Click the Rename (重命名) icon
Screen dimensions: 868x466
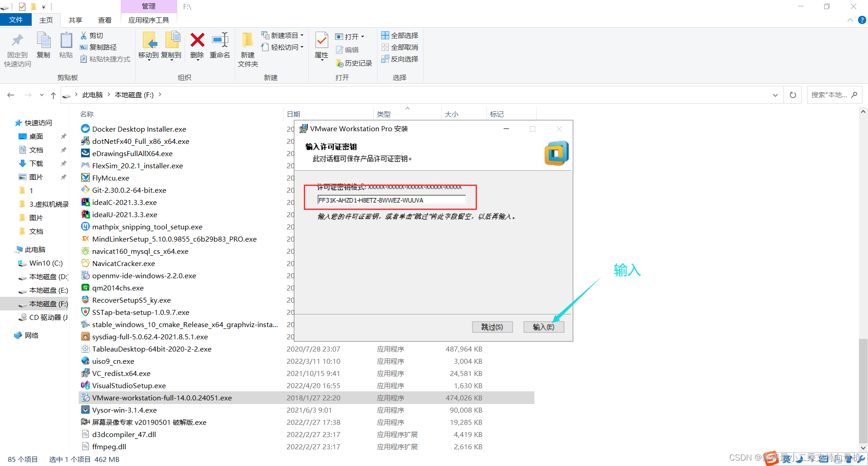220,40
